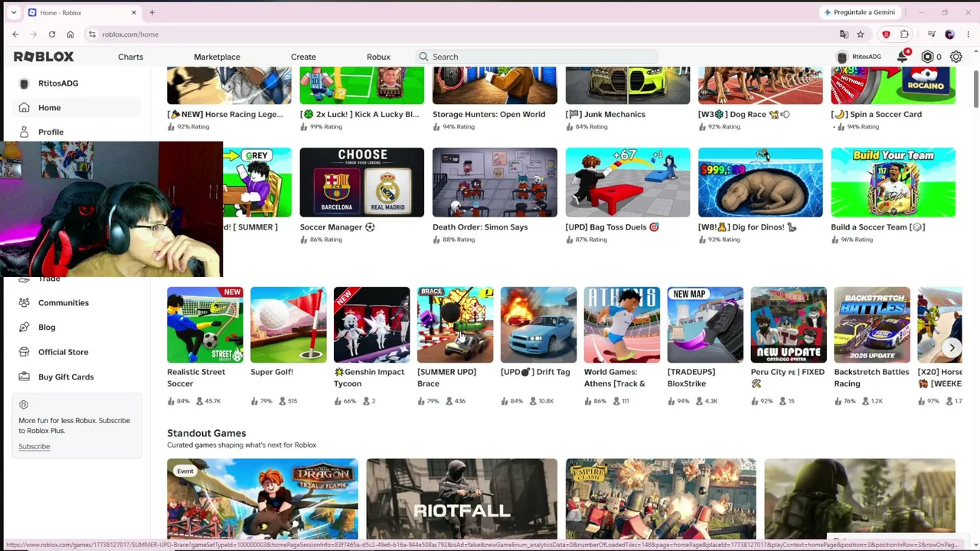Open the Dragon event standout thumbnail

263,499
